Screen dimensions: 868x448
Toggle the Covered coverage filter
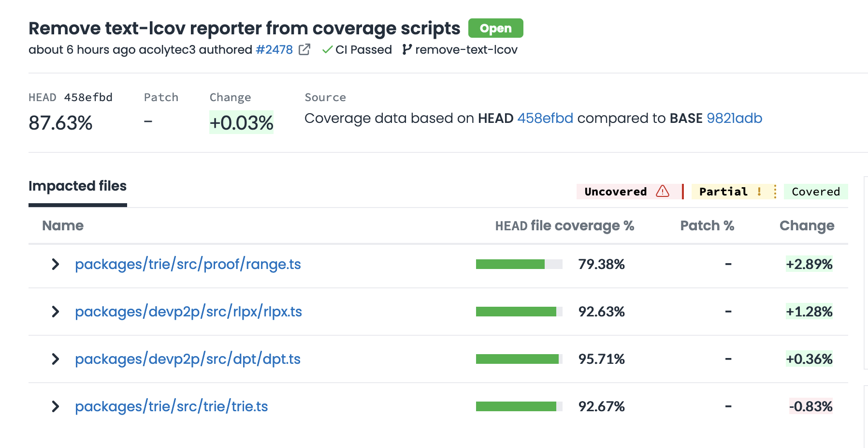click(815, 192)
